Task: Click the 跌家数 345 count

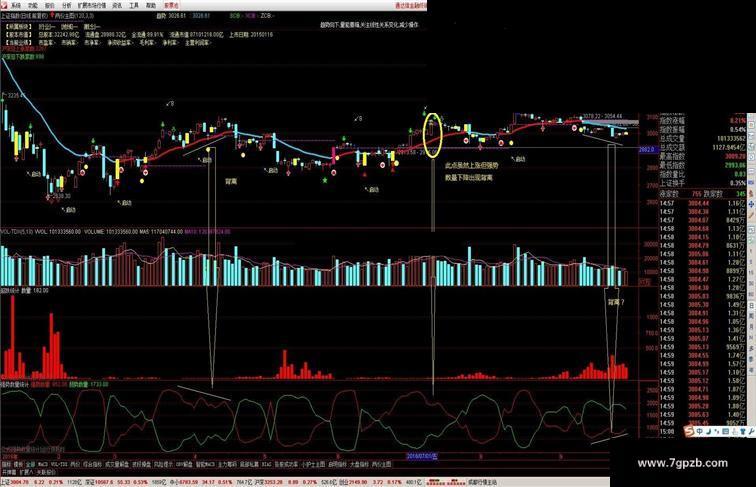Action: 741,194
